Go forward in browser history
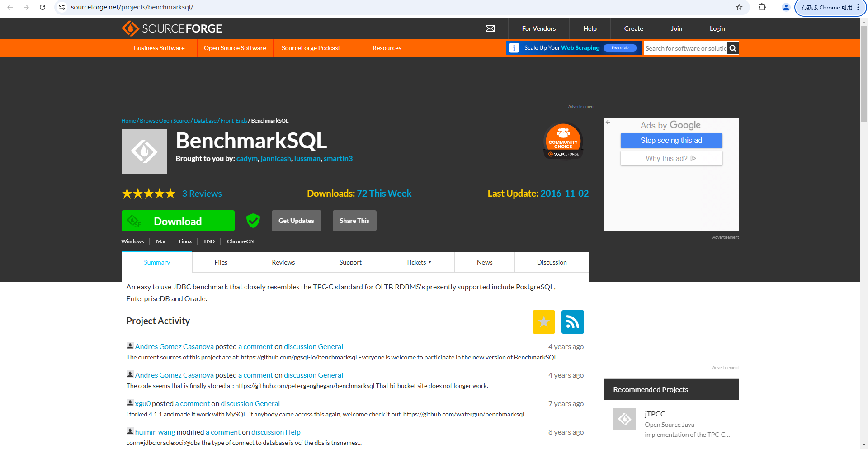 [x=26, y=7]
